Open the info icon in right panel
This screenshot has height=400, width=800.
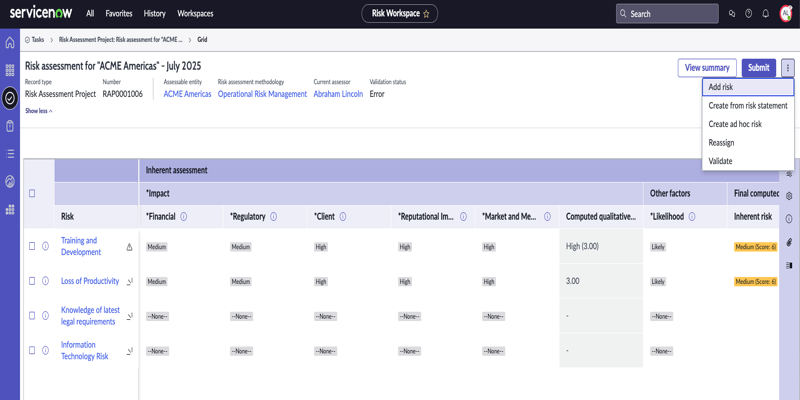[x=789, y=219]
